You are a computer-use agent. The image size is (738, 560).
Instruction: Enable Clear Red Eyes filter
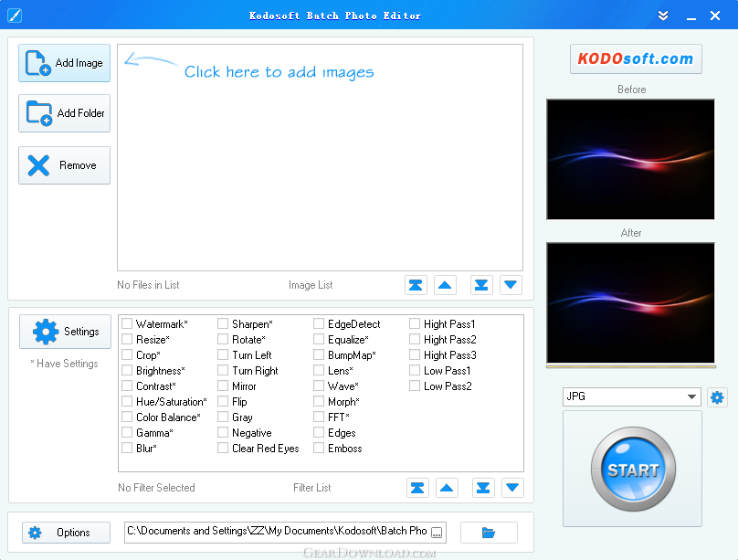[x=223, y=448]
